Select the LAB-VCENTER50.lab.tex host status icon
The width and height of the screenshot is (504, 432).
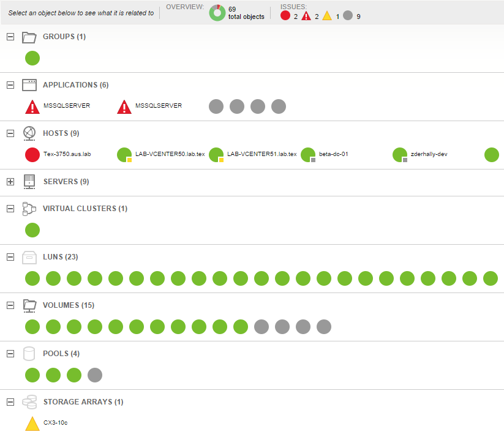[x=124, y=155]
